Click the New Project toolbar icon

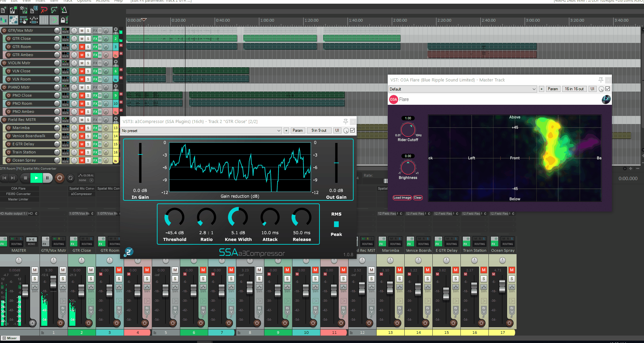[3, 10]
